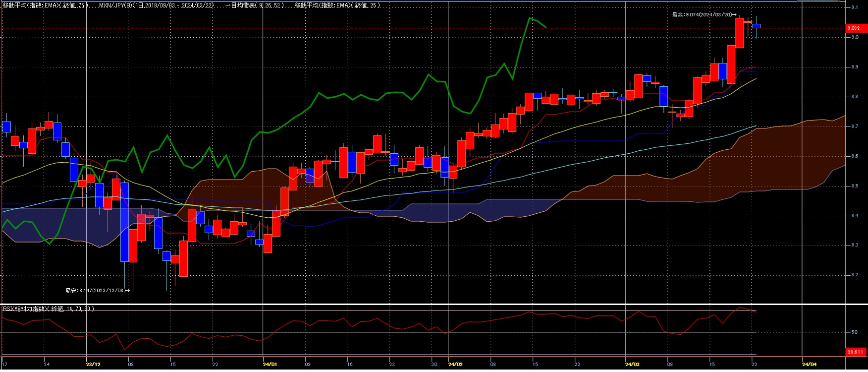Click the RSI(相対力指数) panel label
The image size is (868, 372).
click(x=48, y=309)
